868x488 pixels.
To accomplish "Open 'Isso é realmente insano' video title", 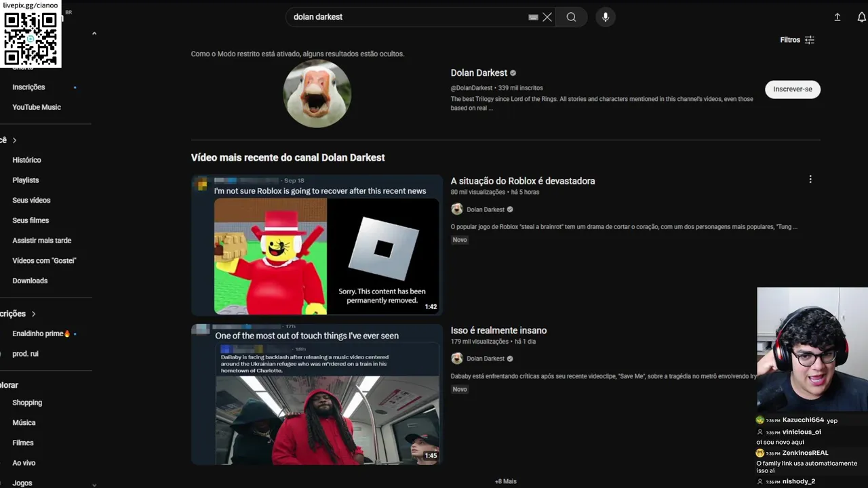I will tap(498, 331).
